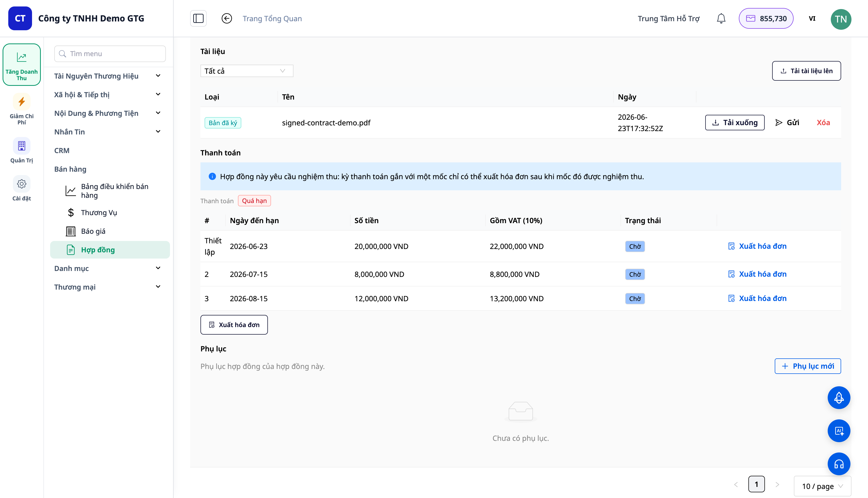
Task: Select the Hợp đồng menu item
Action: (110, 250)
